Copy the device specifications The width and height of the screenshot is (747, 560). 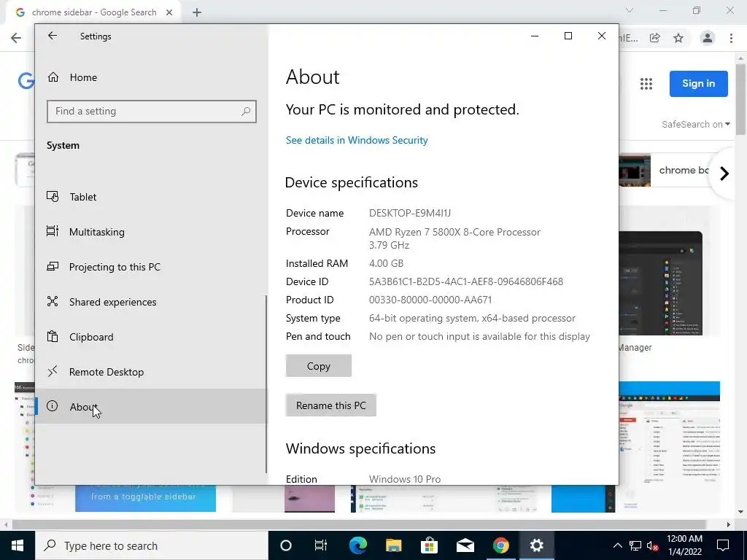point(319,366)
